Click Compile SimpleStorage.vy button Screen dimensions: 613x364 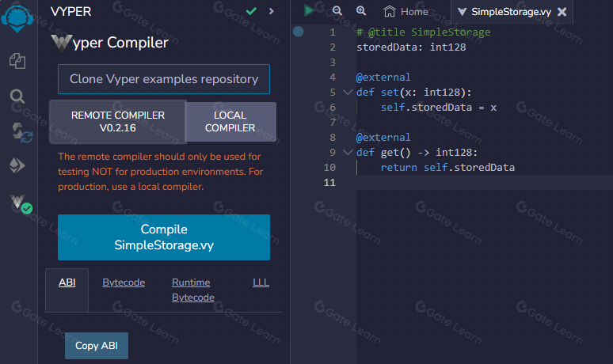[x=164, y=237]
